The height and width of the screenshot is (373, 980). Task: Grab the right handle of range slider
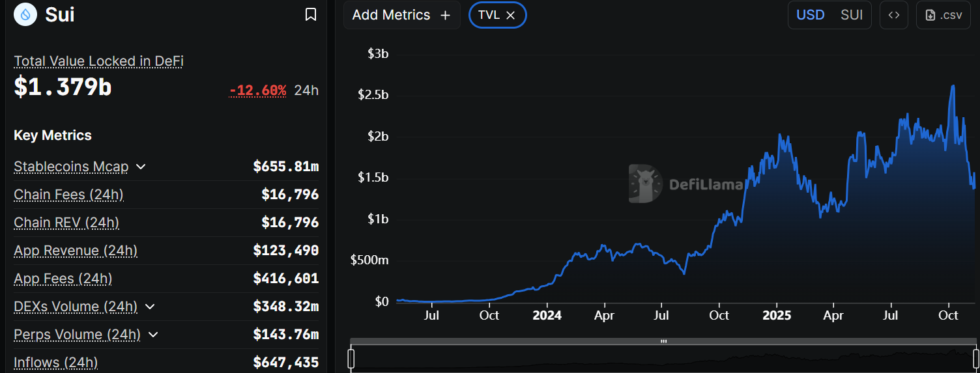(976, 359)
